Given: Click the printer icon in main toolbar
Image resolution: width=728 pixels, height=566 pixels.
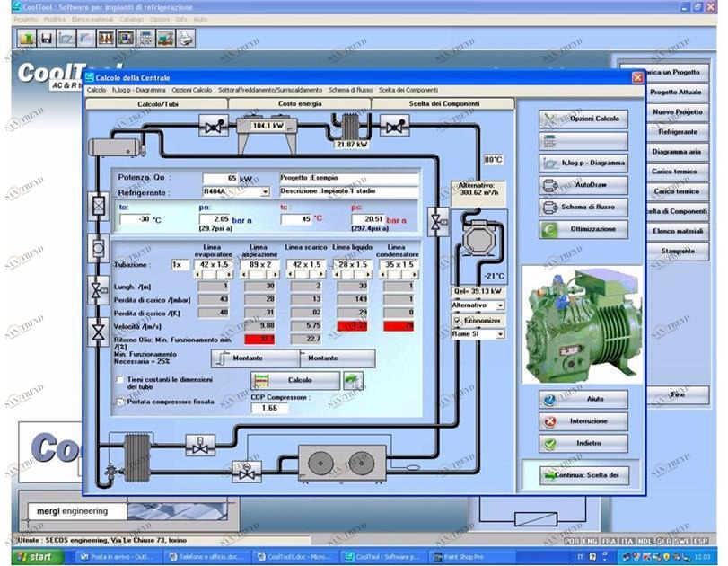Looking at the screenshot, I should (x=185, y=38).
